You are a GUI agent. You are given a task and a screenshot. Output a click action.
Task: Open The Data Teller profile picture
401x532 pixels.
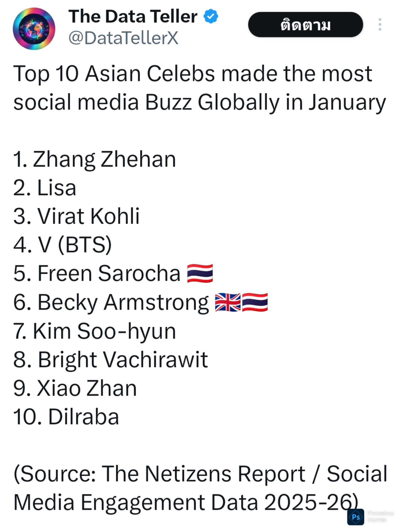pos(34,29)
